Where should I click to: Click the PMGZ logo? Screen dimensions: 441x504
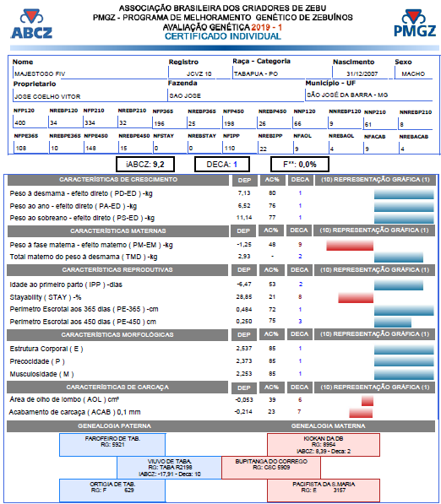[x=415, y=23]
